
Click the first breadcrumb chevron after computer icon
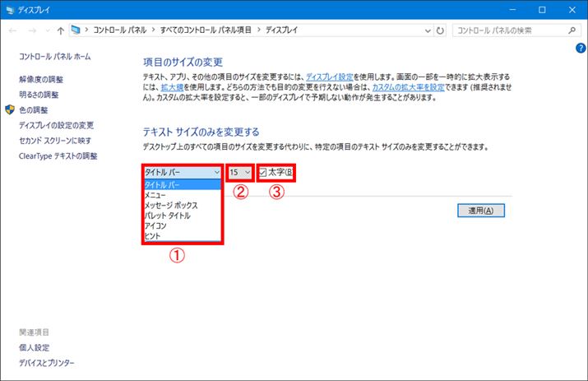coord(86,30)
